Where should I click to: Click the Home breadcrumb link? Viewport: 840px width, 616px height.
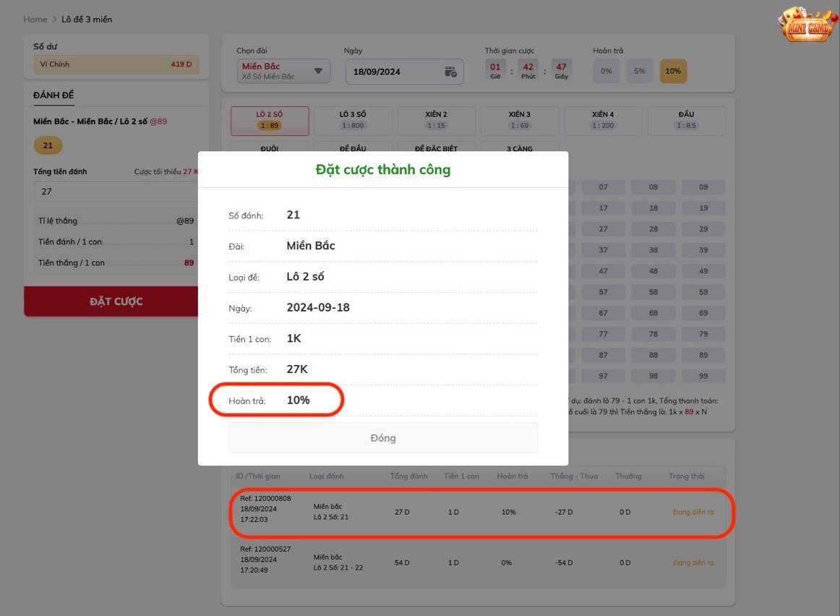(35, 19)
